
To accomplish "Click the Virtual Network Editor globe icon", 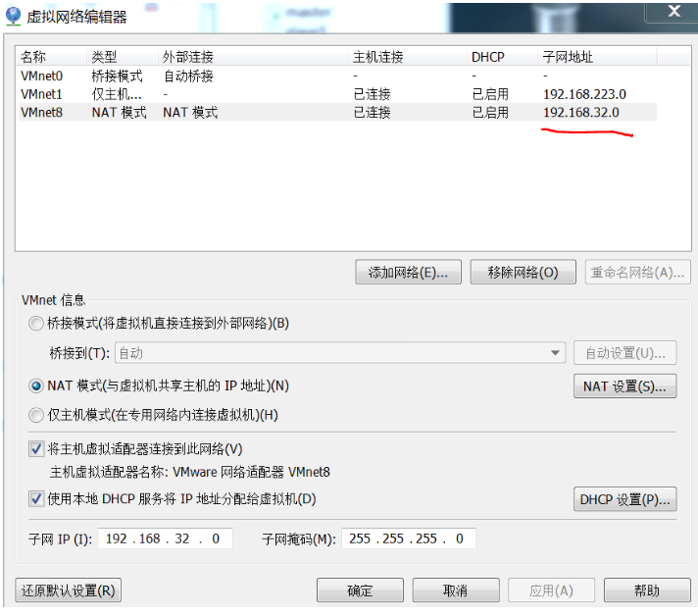I will 13,16.
